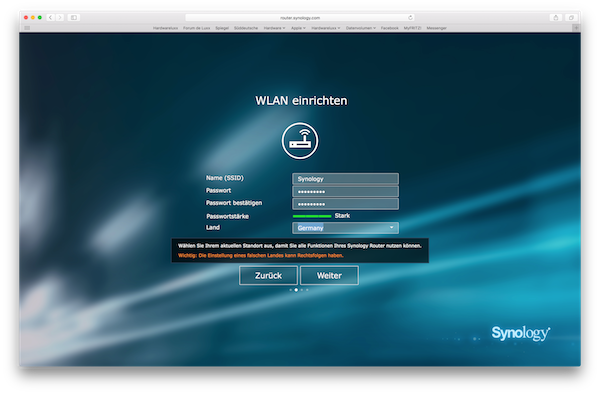This screenshot has width=600, height=394.
Task: Select the second setup step dot
Action: (x=296, y=290)
